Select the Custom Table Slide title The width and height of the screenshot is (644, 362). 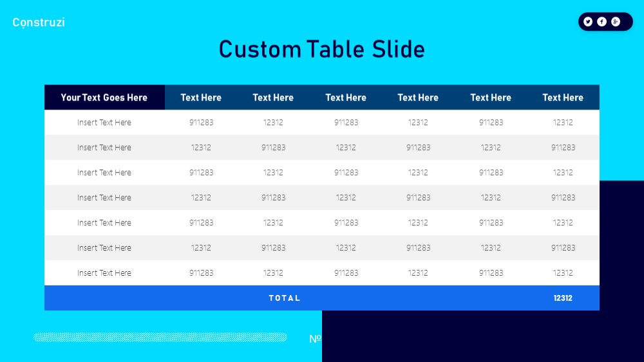321,50
